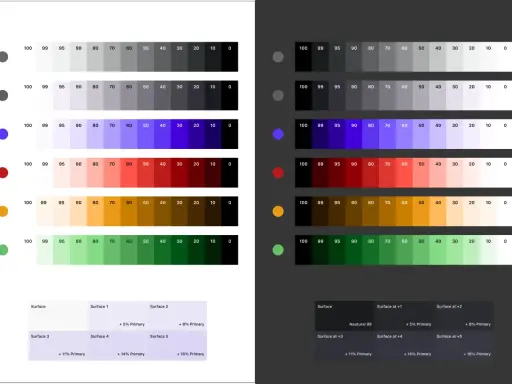Viewport: 512px width, 384px height.
Task: Choose the red 90 swatch in the light panel
Action: [78, 173]
